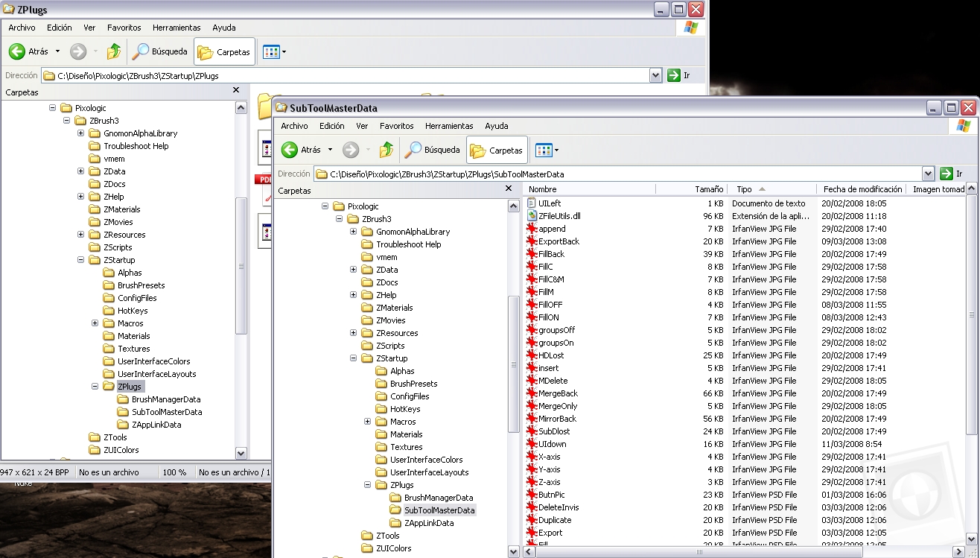Image resolution: width=980 pixels, height=558 pixels.
Task: Select the Duplicate PSD file icon
Action: pyautogui.click(x=532, y=519)
